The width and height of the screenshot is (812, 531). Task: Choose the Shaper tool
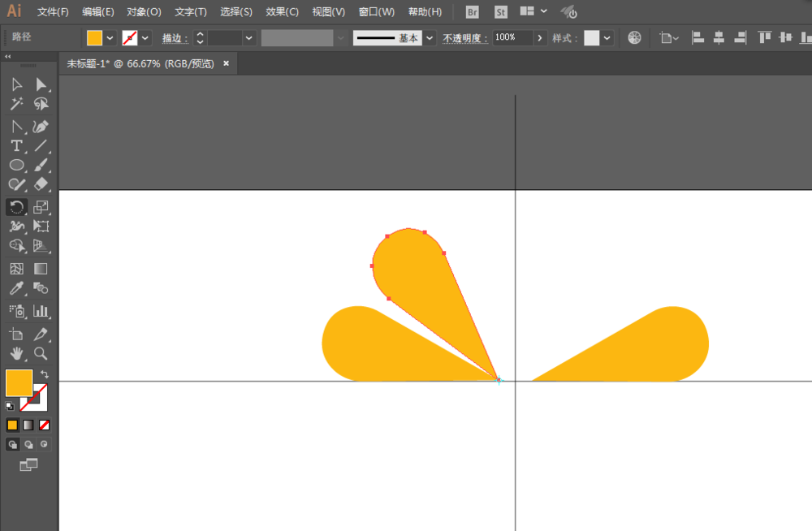pos(16,185)
